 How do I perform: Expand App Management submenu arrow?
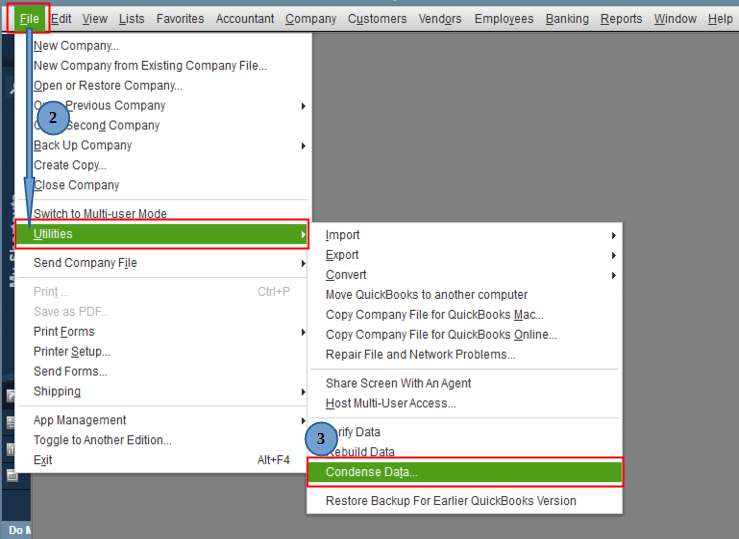pyautogui.click(x=304, y=420)
